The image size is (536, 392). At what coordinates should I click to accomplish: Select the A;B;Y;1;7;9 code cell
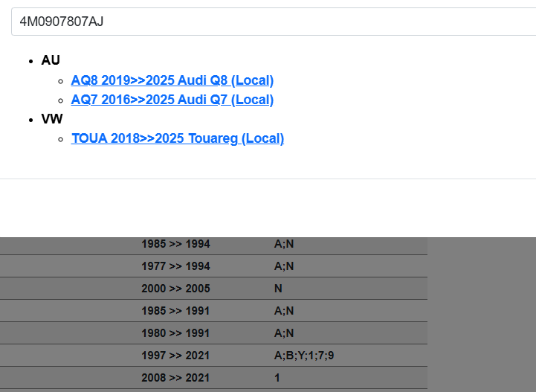click(304, 356)
